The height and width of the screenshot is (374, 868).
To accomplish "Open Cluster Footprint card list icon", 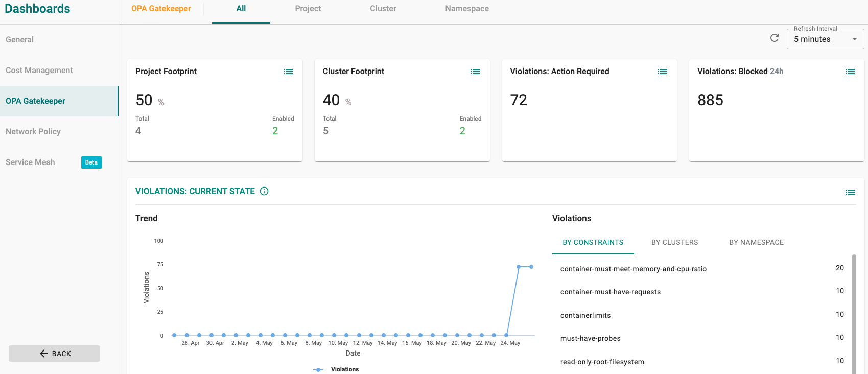I will (476, 72).
